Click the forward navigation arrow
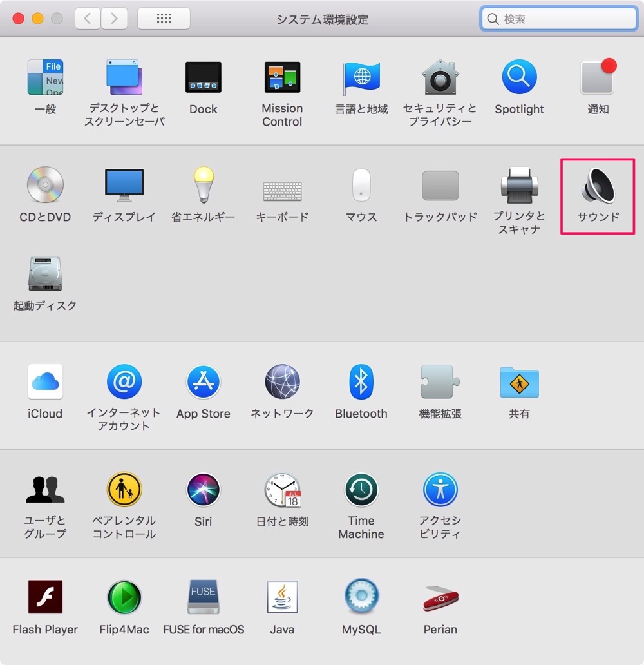Viewport: 644px width, 665px height. click(x=114, y=19)
